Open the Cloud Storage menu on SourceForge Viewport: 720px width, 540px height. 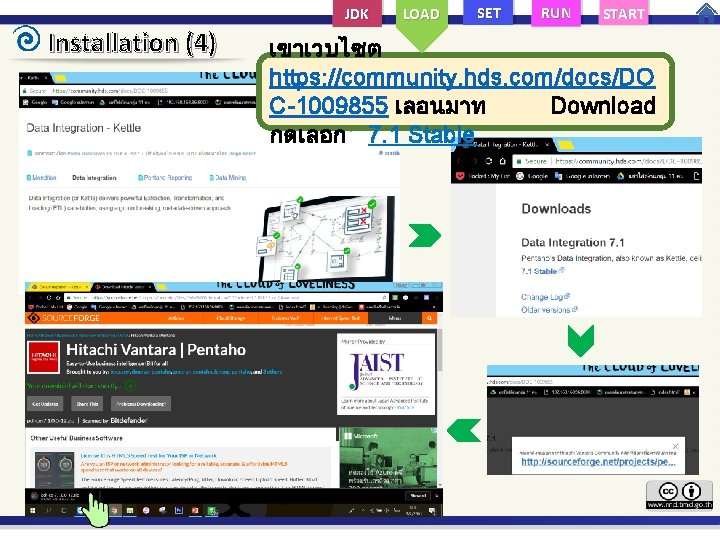pyautogui.click(x=231, y=318)
